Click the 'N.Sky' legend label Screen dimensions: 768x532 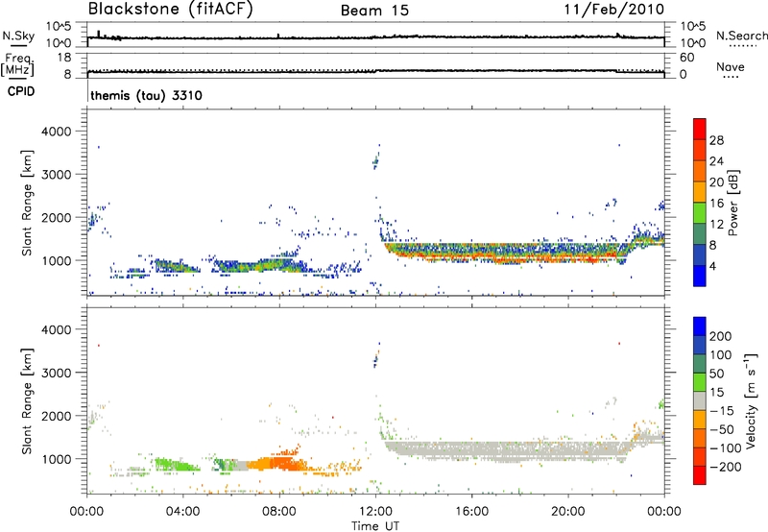(x=18, y=36)
